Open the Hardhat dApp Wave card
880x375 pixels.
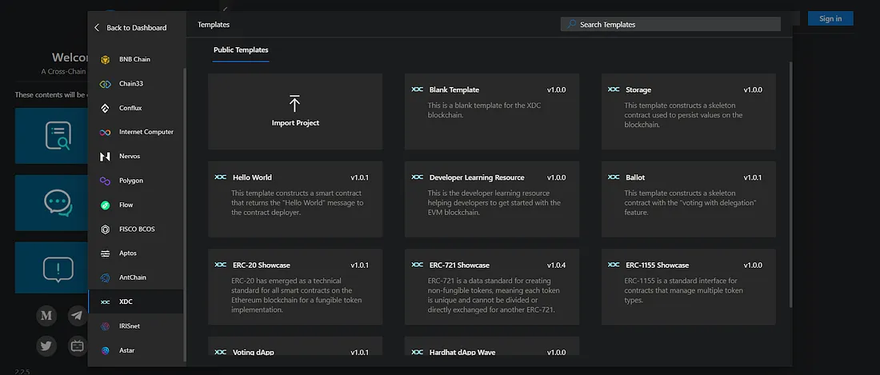click(492, 346)
